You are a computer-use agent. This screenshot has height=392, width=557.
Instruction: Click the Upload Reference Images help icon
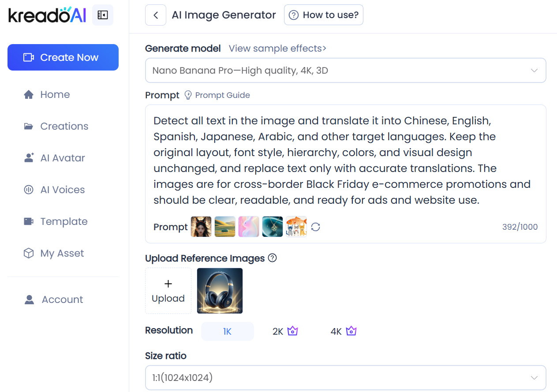point(273,258)
